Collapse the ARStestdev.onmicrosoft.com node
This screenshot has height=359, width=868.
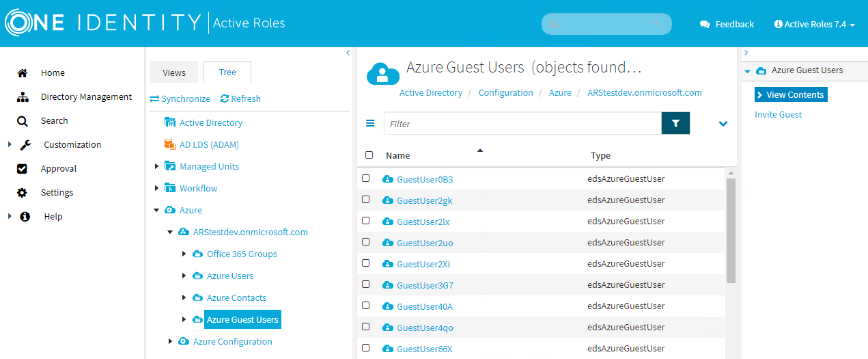pyautogui.click(x=170, y=232)
